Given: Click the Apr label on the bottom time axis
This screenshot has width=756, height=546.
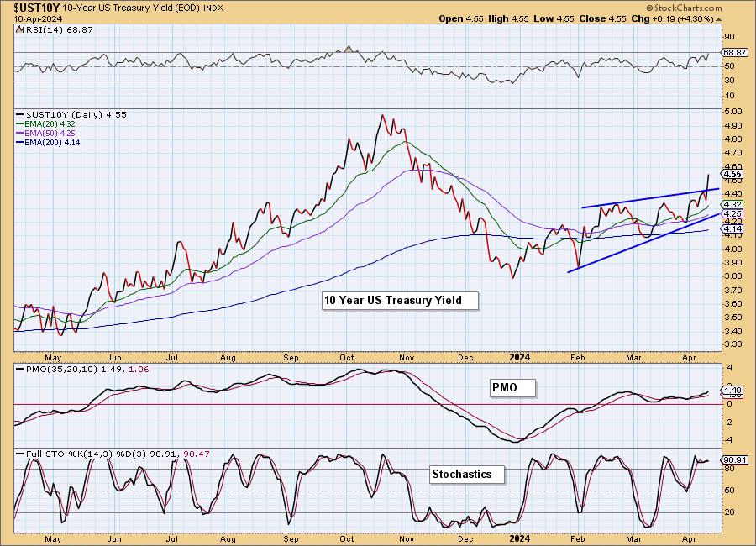Looking at the screenshot, I should click(x=689, y=539).
